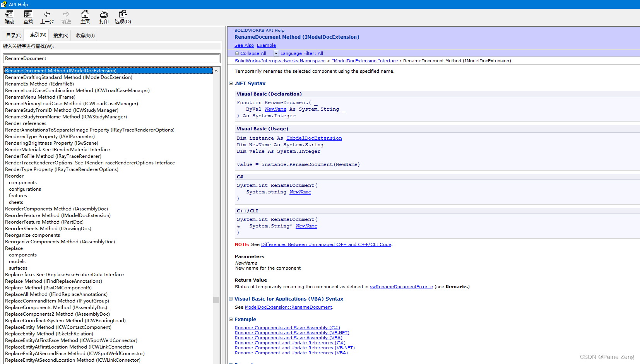The image size is (640, 364).
Task: Switch to the 搜索(S) tab
Action: coord(61,36)
